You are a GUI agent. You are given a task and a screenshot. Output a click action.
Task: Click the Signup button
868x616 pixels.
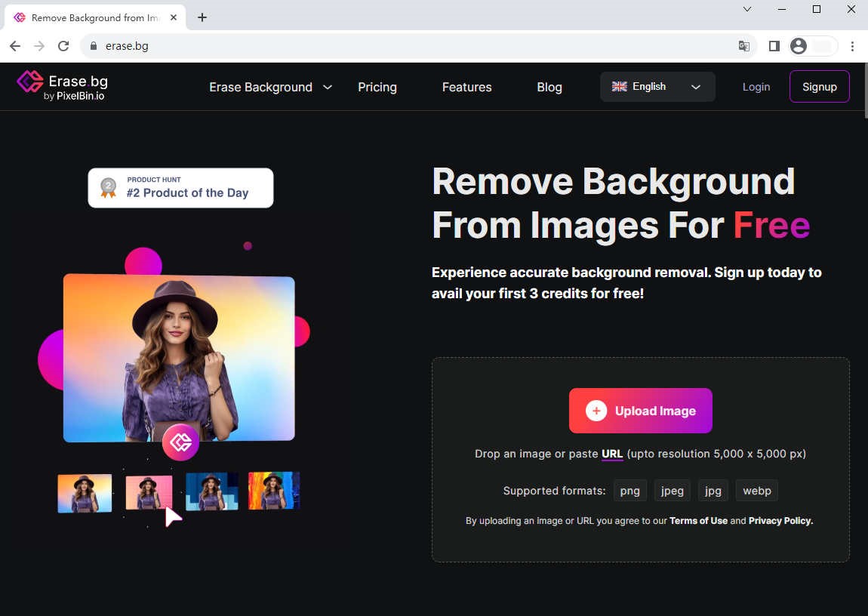[820, 86]
